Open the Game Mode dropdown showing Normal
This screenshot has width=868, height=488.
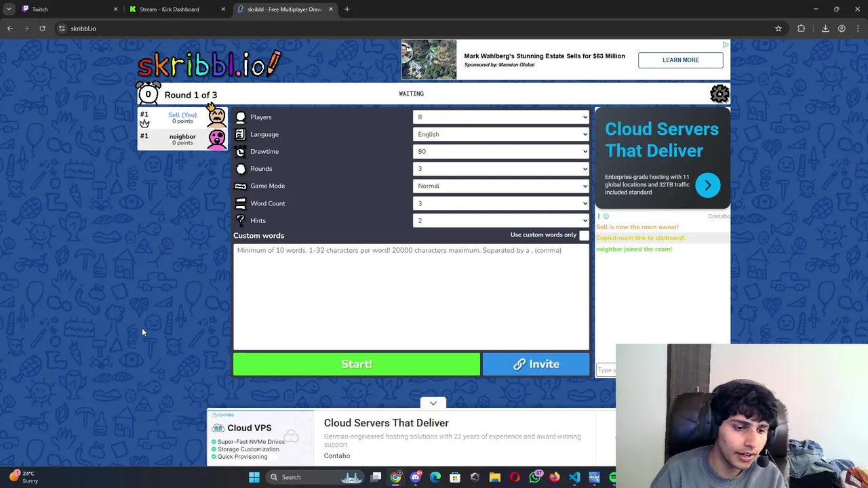point(501,186)
